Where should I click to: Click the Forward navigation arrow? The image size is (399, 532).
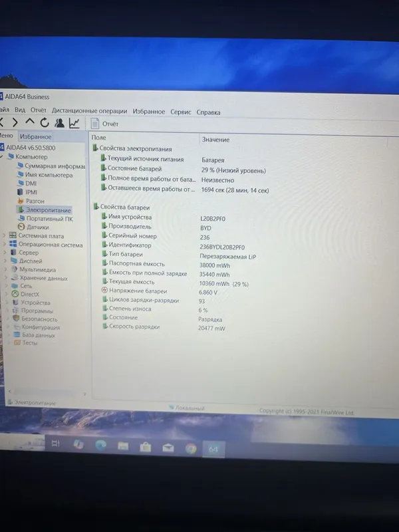point(15,122)
